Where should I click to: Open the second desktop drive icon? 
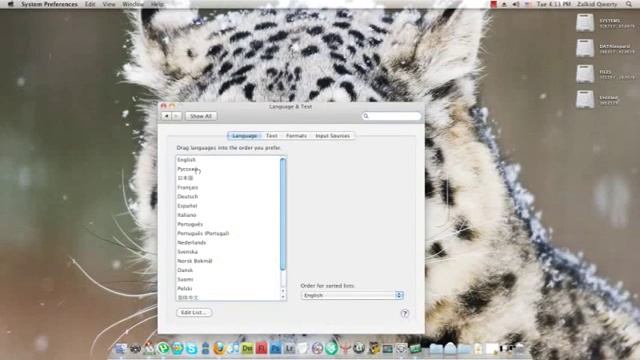coord(585,48)
